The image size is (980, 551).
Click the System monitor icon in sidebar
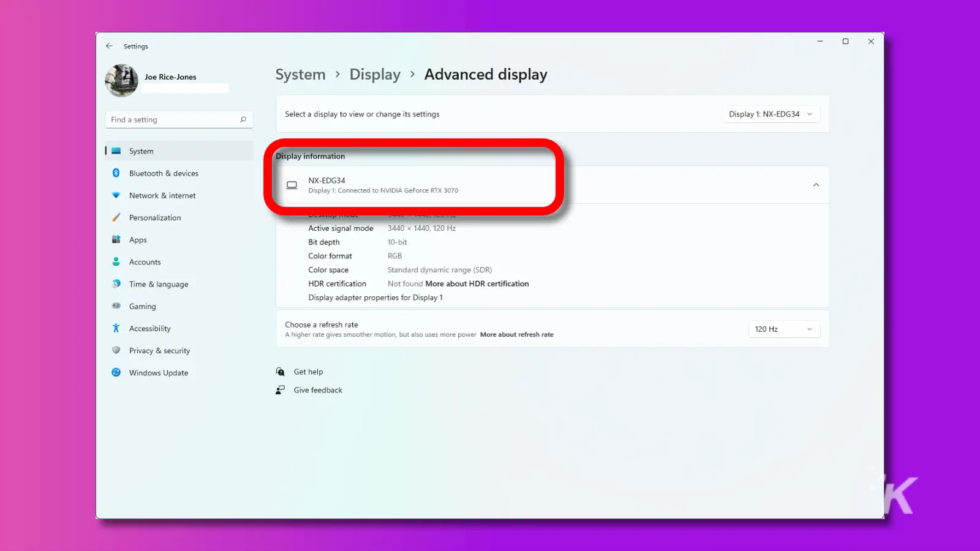tap(116, 151)
